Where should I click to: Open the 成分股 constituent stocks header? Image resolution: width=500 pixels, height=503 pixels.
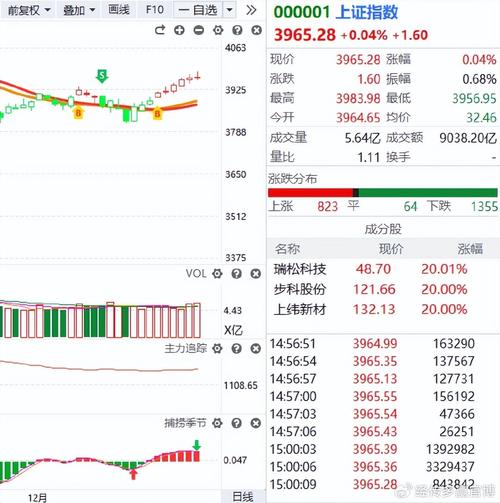click(x=383, y=229)
